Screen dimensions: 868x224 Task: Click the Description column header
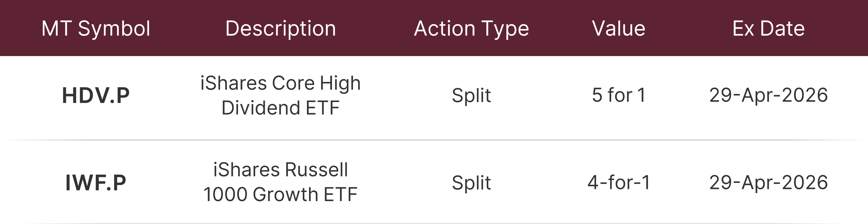280,28
